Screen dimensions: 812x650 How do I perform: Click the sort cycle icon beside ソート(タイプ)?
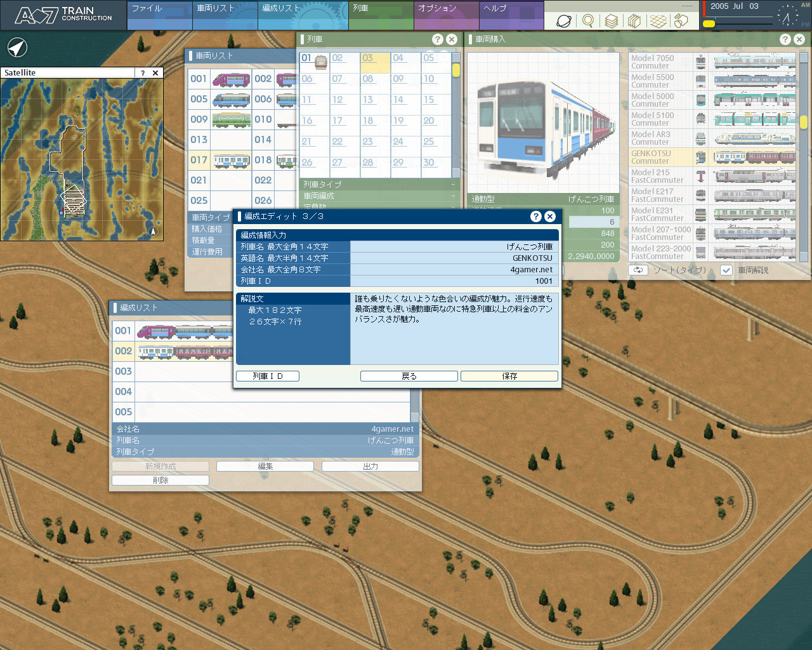[638, 270]
